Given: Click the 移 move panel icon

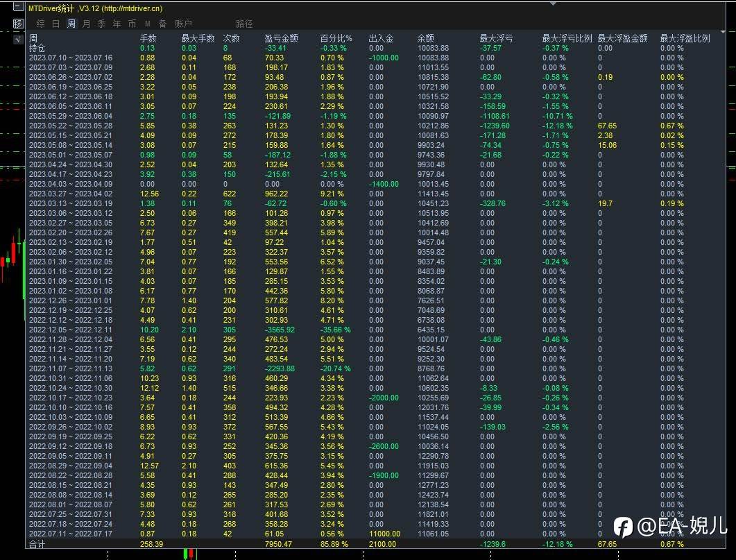Looking at the screenshot, I should pos(18,24).
